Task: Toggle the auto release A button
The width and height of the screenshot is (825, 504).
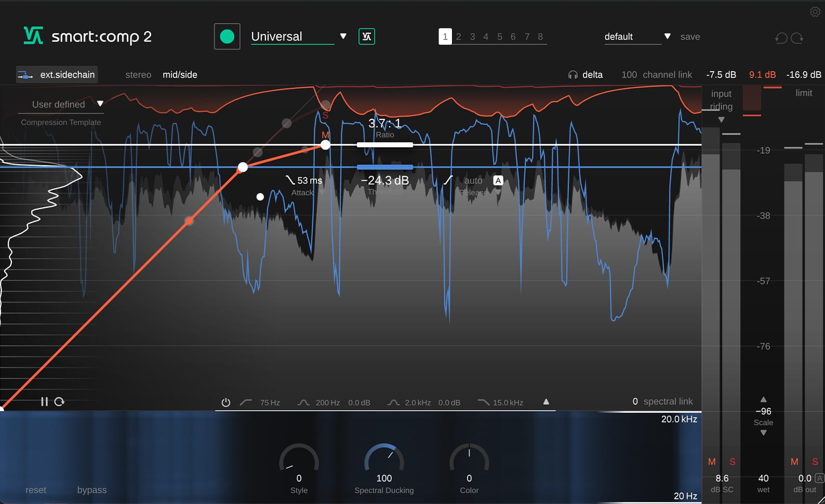Action: click(498, 180)
